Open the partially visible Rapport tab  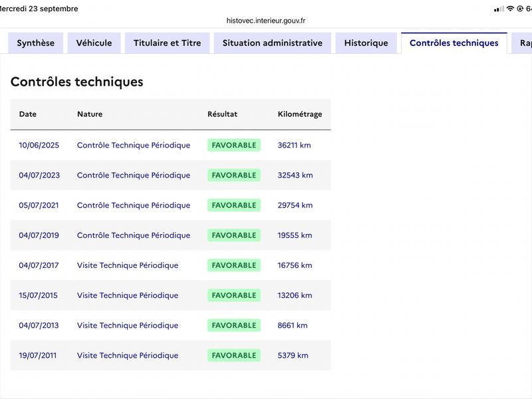(x=522, y=43)
